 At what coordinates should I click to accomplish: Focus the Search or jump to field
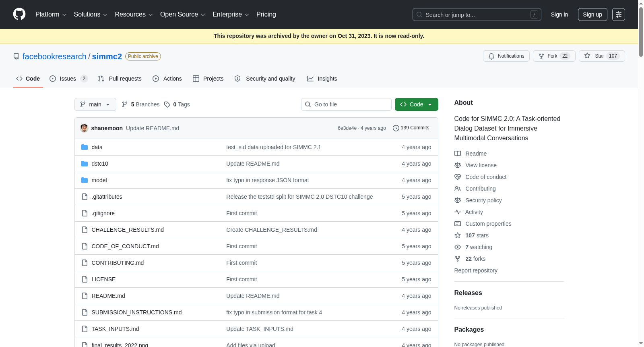477,15
